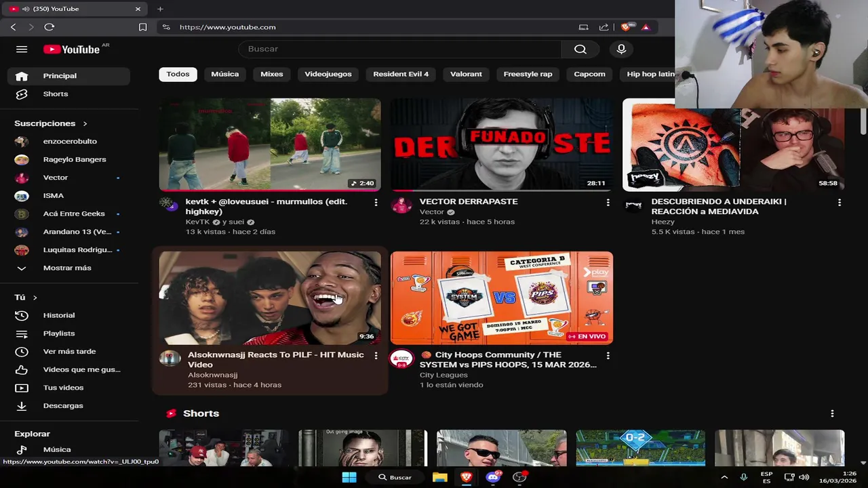Open a new browser tab
Viewport: 868px width, 488px height.
160,9
